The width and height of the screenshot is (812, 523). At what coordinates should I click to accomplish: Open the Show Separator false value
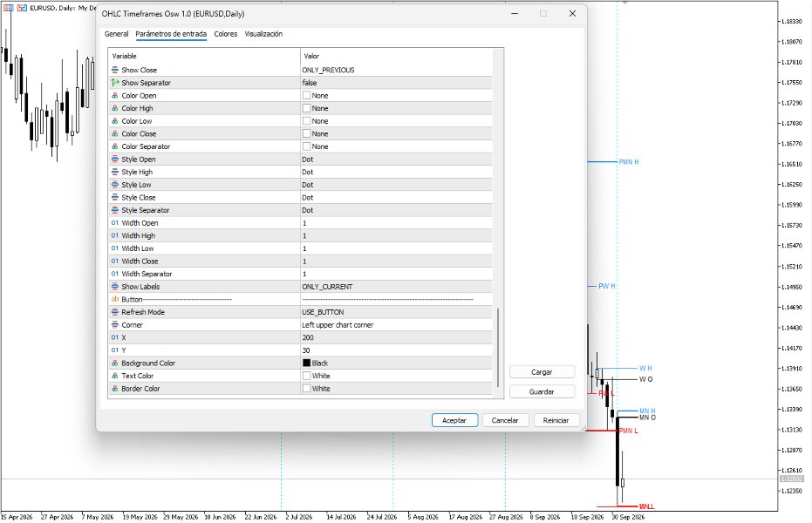[396, 83]
